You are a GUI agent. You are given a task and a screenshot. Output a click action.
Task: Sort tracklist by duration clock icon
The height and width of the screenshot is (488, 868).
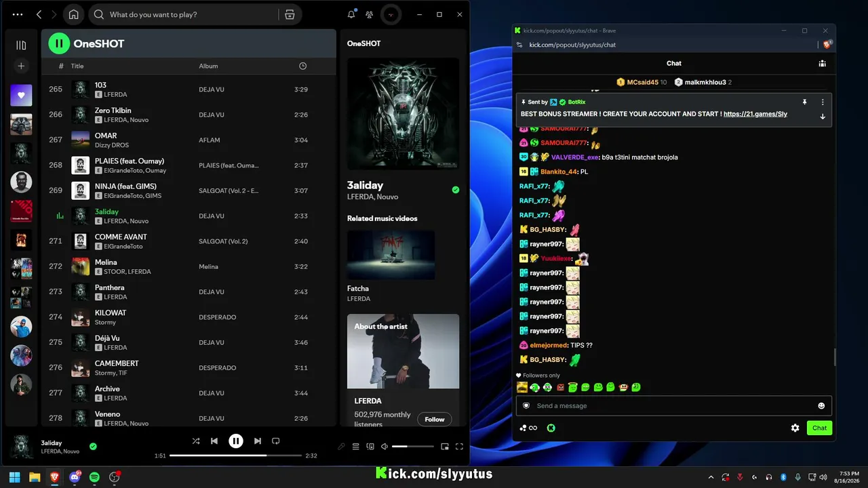click(x=302, y=66)
